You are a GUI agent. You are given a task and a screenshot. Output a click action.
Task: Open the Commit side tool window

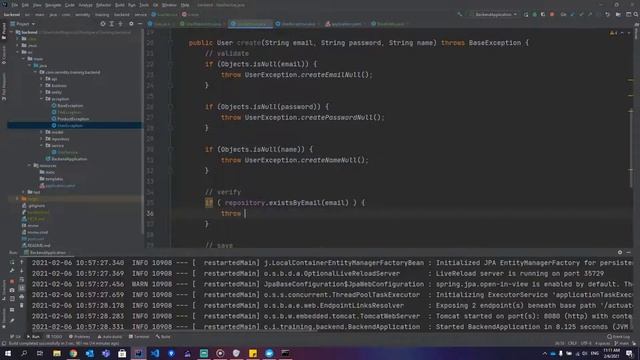[4, 55]
